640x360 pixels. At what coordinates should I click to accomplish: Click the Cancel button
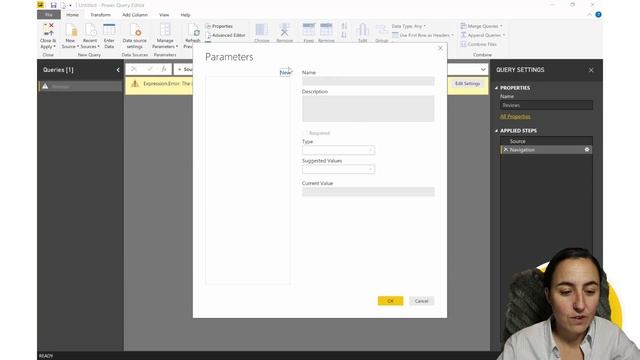pos(421,301)
